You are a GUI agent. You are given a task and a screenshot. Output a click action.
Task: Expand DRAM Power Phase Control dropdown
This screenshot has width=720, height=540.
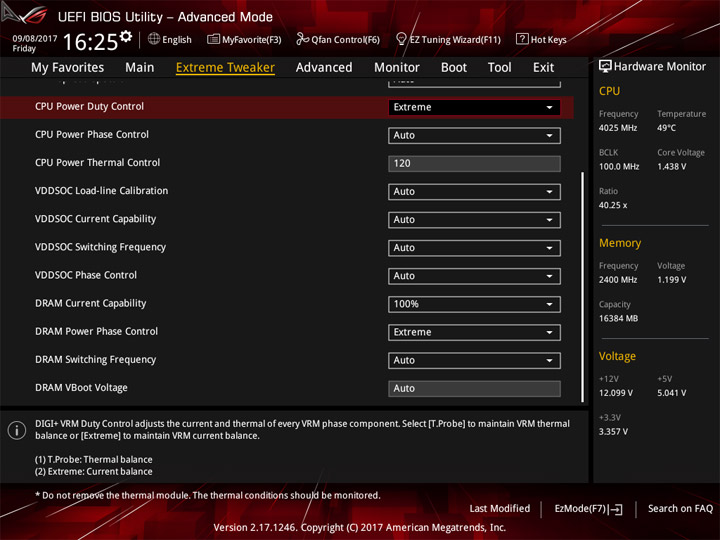474,332
